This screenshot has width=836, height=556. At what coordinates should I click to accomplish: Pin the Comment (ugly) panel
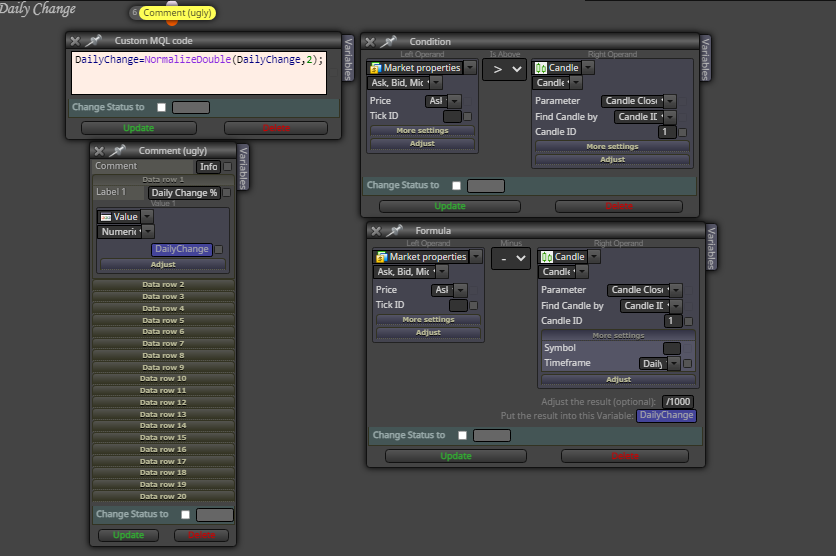117,151
